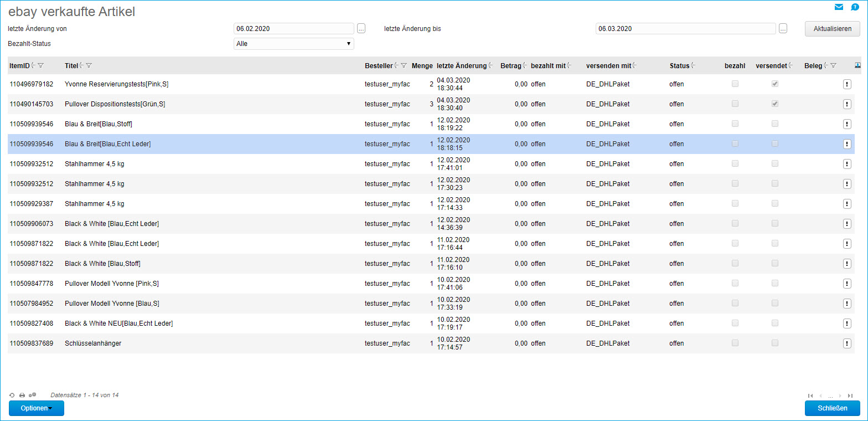Open the Bezahlt-Status dropdown showing Alle

pos(293,44)
